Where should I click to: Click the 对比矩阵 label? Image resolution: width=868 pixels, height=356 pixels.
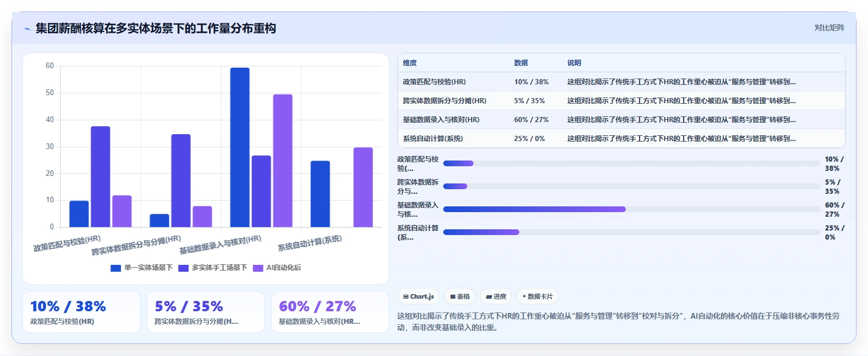[x=829, y=28]
